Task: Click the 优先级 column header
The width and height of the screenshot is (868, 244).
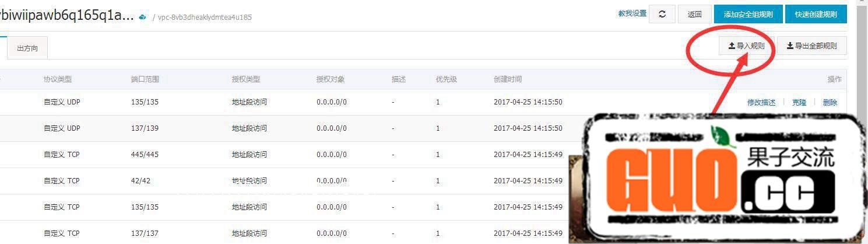Action: coord(446,79)
